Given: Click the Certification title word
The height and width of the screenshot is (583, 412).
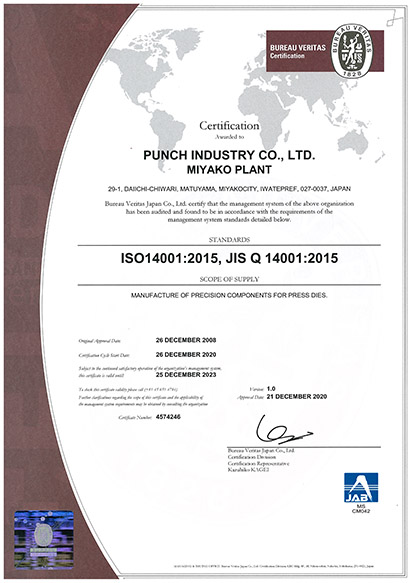Looking at the screenshot, I should (x=229, y=126).
